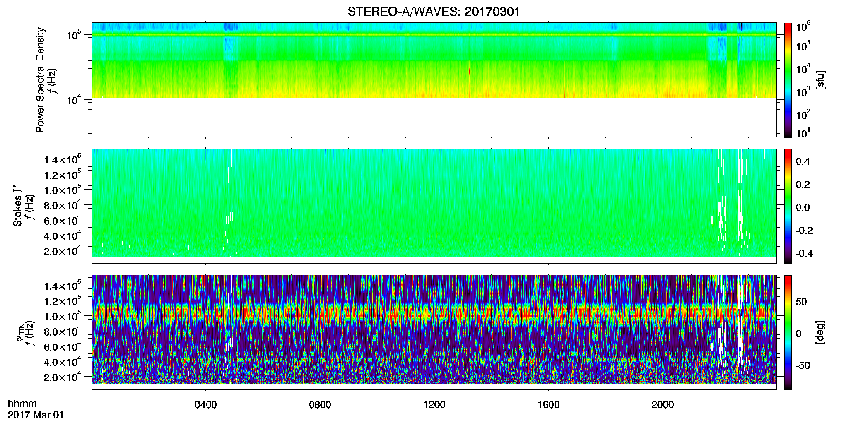Image resolution: width=868 pixels, height=447 pixels.
Task: Click the 0.4 label on Stokes V color bar
Action: pos(803,162)
